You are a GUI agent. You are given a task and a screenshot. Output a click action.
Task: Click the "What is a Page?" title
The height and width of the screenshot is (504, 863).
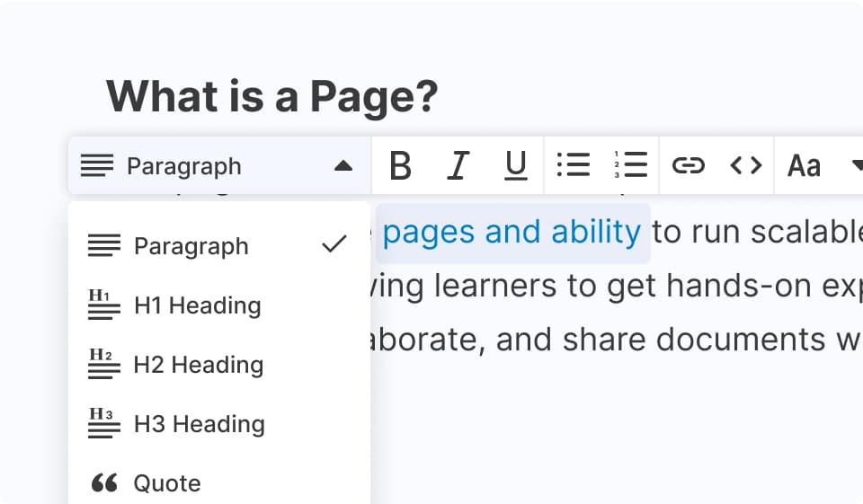point(271,96)
